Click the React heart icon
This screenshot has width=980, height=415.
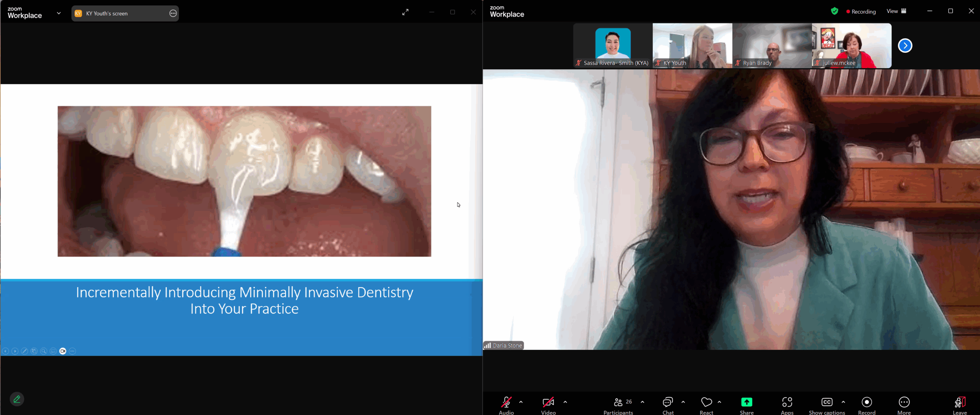point(706,402)
